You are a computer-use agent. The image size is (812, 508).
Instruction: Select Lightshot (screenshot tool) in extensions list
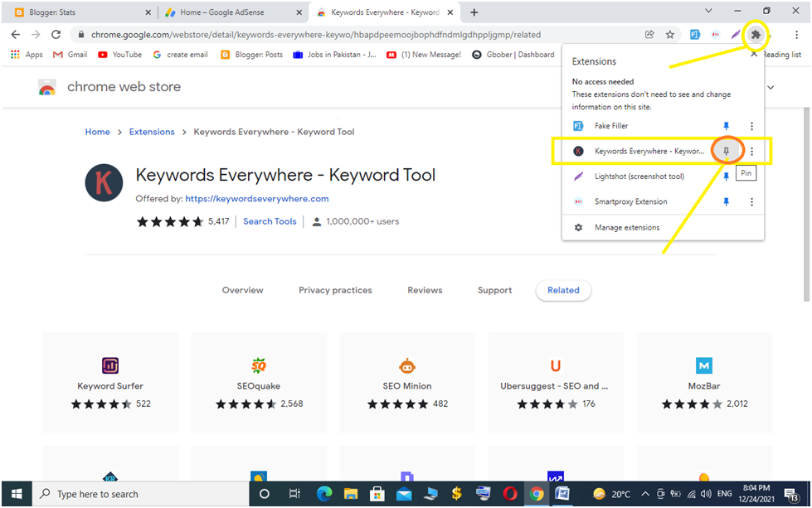(639, 177)
